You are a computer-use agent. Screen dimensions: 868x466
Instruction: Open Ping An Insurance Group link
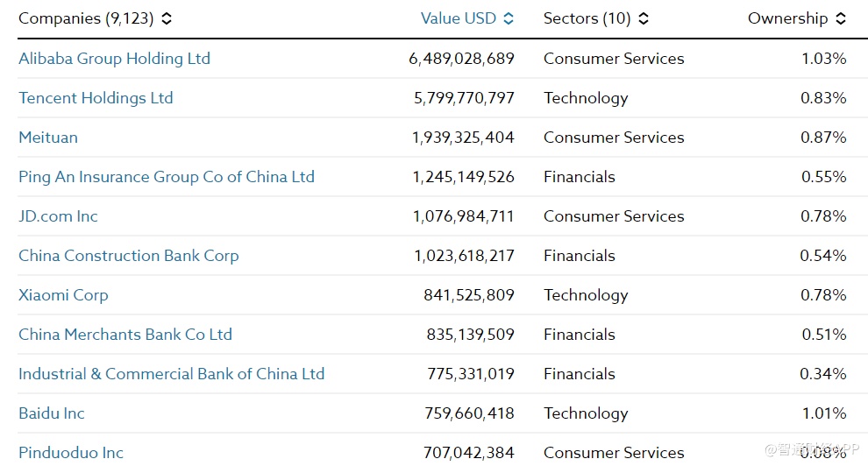click(x=167, y=177)
